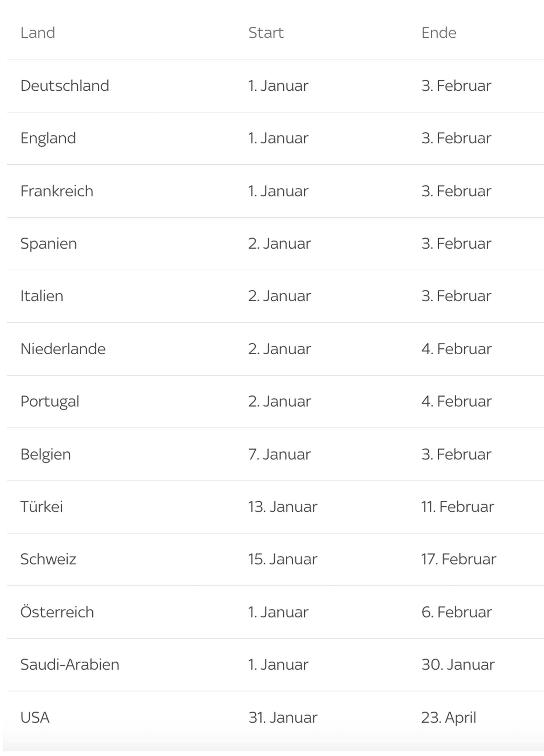This screenshot has width=544, height=756.
Task: Click the Türkei country cell
Action: click(x=42, y=507)
